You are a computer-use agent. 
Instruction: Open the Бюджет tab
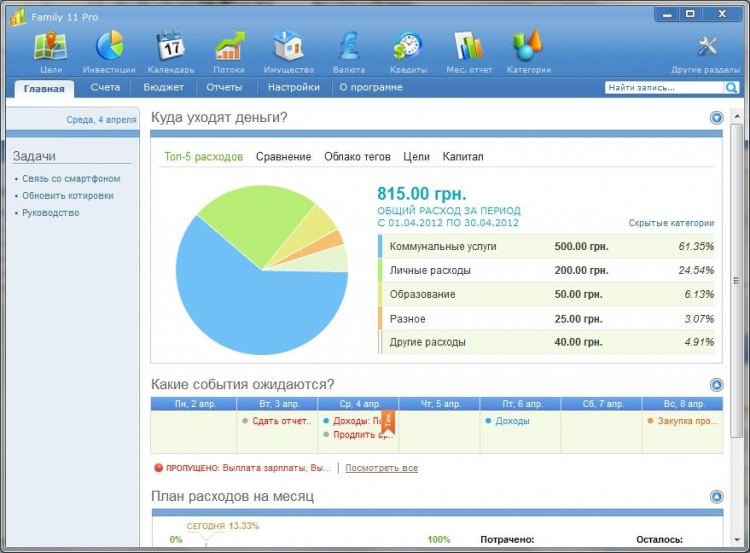pos(164,88)
